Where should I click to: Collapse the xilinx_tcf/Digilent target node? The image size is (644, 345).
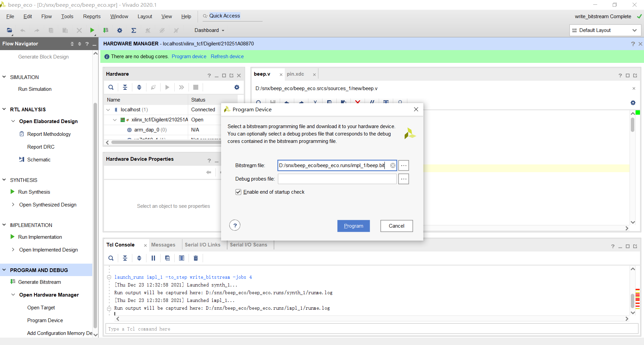point(115,120)
